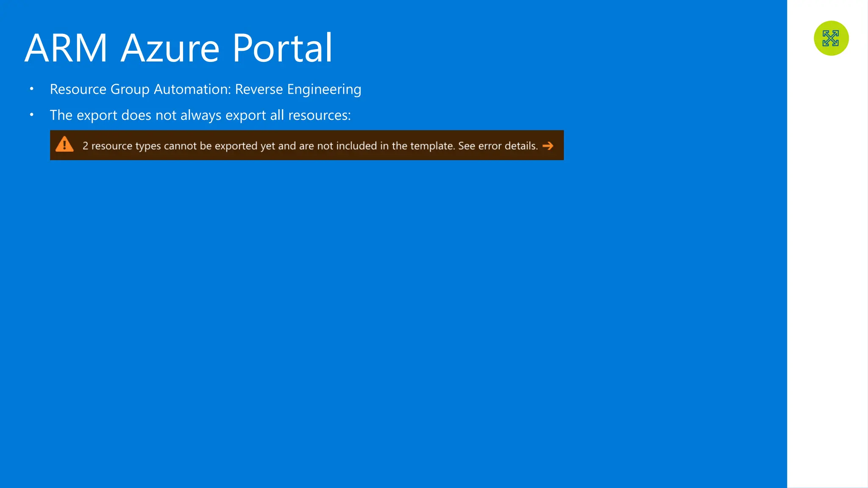The image size is (868, 488).
Task: Click the orange warning triangle icon
Action: (64, 144)
